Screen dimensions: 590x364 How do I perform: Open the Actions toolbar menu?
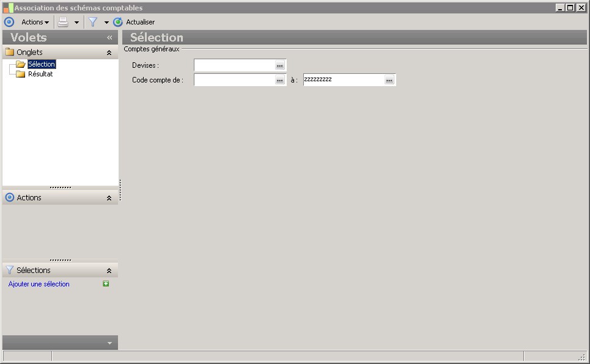point(35,22)
